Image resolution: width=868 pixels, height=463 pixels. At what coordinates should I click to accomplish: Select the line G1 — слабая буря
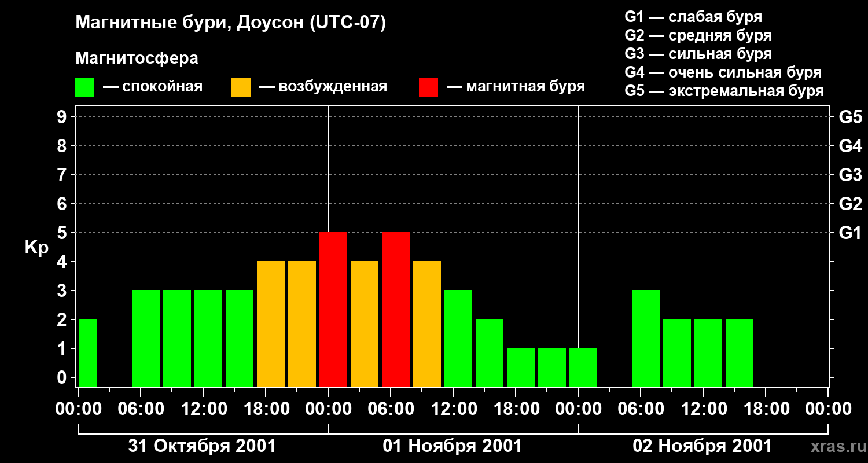tap(693, 17)
